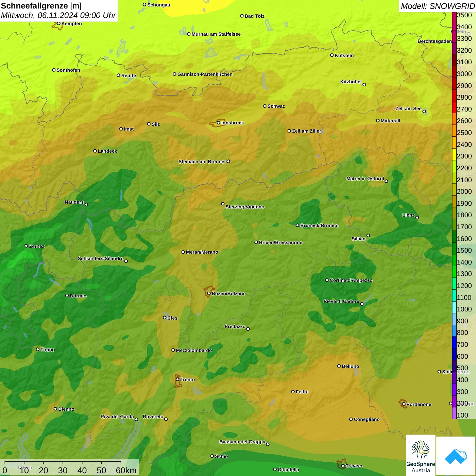The width and height of the screenshot is (476, 476).
Task: Select the 1000 m cyan legend color
Action: 454,307
